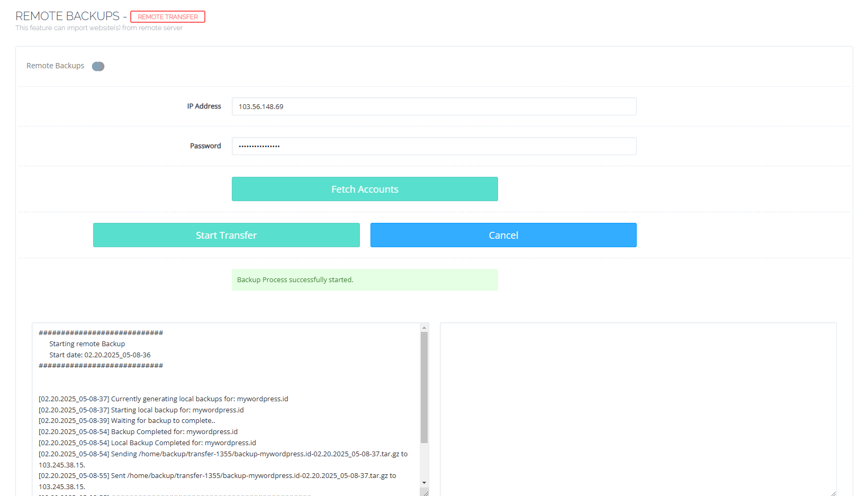Image resolution: width=868 pixels, height=496 pixels.
Task: Enable Remote Backups via the slider toggle
Action: tap(98, 66)
